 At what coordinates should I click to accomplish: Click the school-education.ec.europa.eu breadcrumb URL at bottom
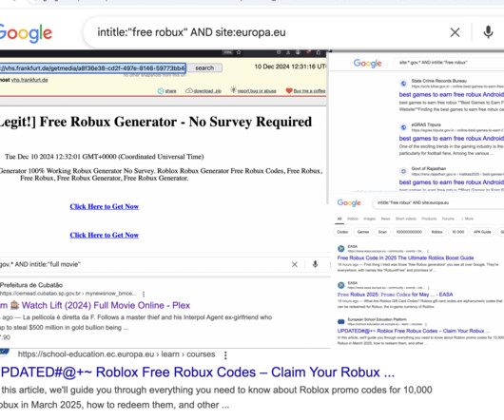click(x=116, y=354)
